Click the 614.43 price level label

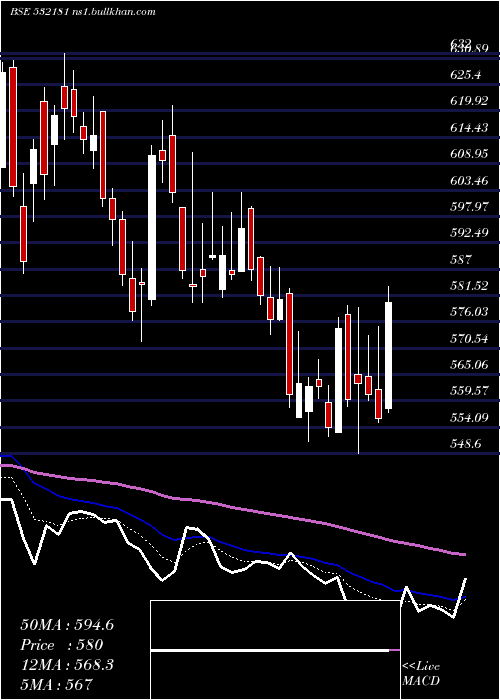[469, 128]
